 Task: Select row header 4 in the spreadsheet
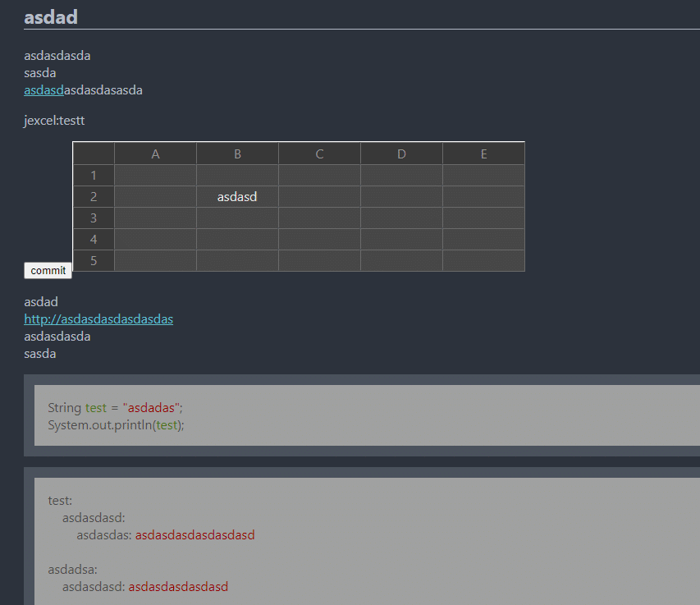(x=94, y=240)
